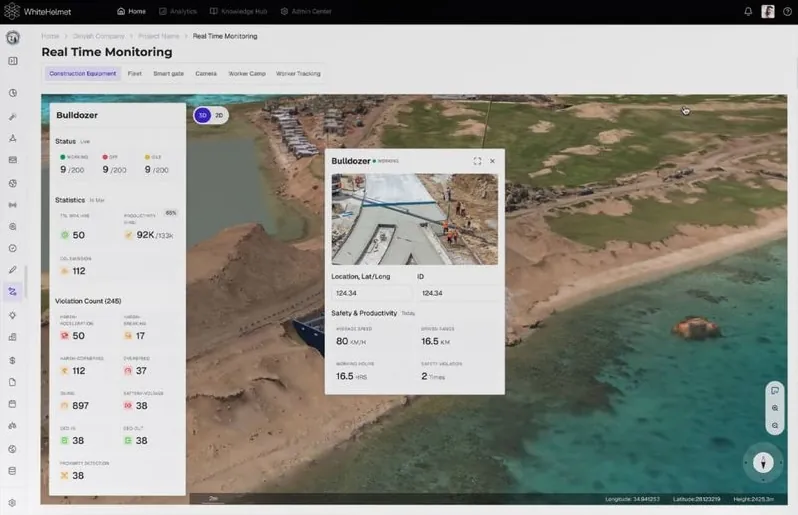The width and height of the screenshot is (798, 515).
Task: Close the Bulldozer popup
Action: pos(492,161)
